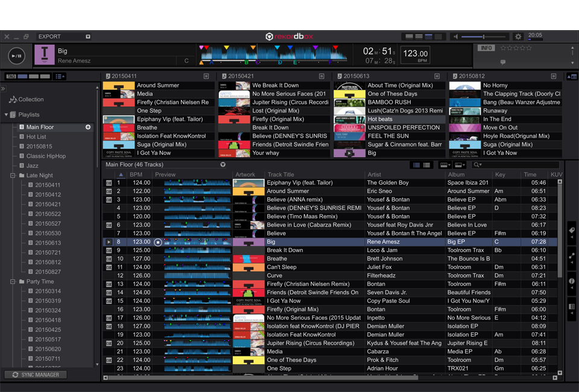The image size is (579, 392).
Task: Adjust the master volume slider
Action: point(484,37)
